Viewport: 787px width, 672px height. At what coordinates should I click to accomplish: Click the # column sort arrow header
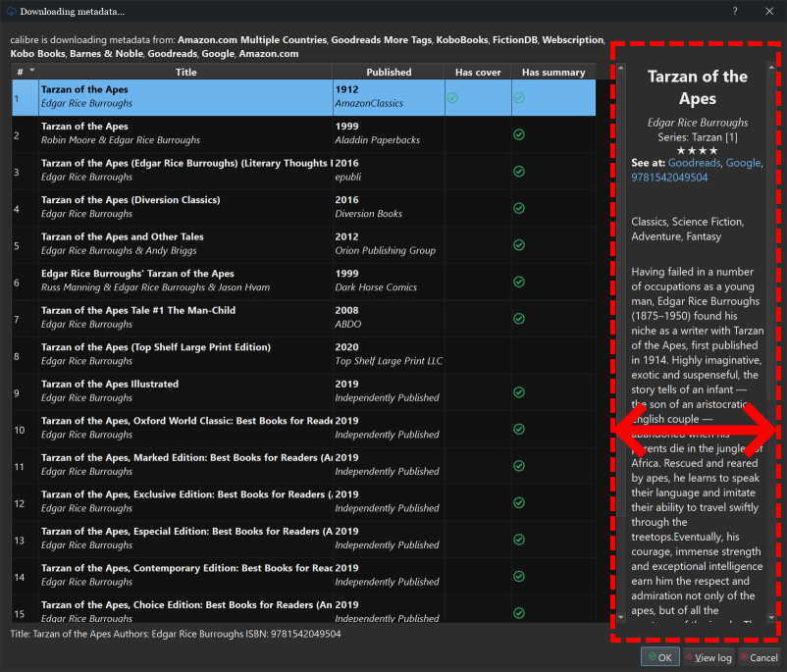coord(26,72)
